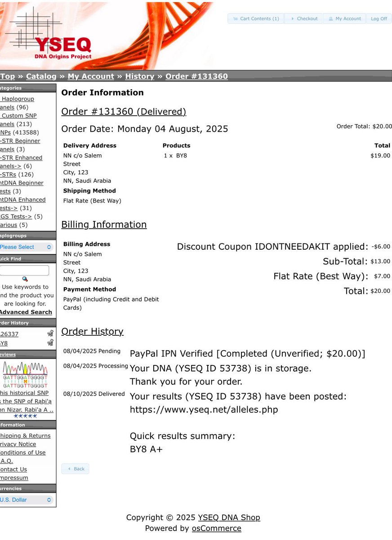Screen dimensions: 392x540
Task: Click the Quick Find search field
Action: coord(24,270)
